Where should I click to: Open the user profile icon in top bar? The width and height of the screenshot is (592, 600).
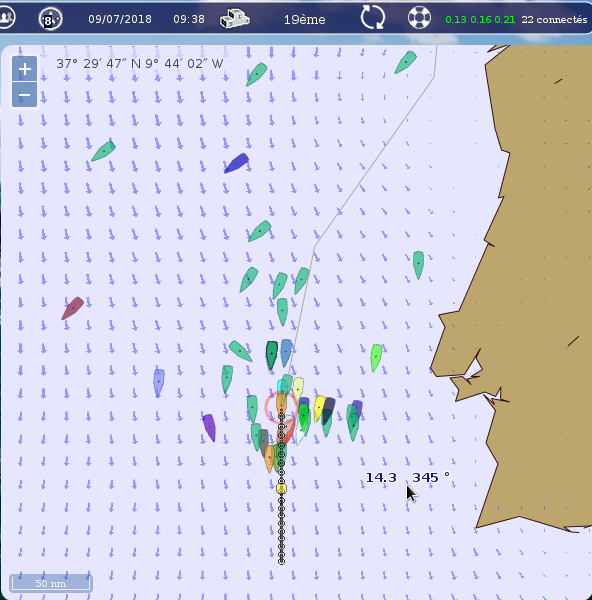7,18
